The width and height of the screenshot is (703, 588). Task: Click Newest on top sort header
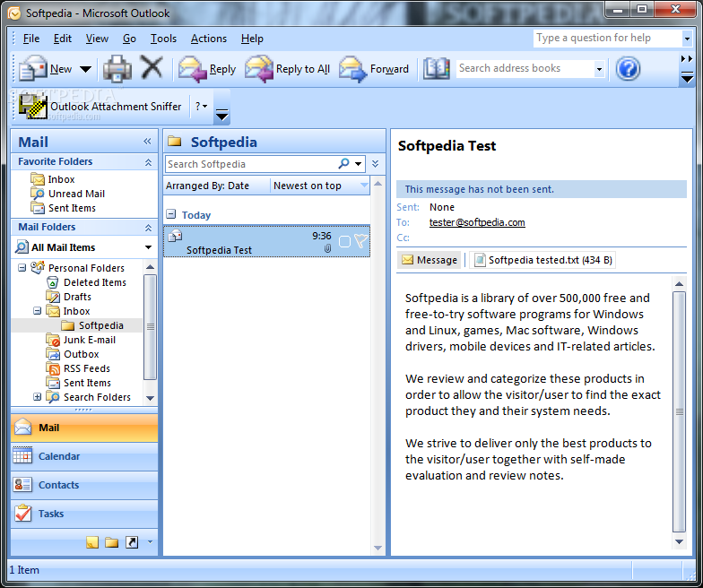pyautogui.click(x=320, y=186)
